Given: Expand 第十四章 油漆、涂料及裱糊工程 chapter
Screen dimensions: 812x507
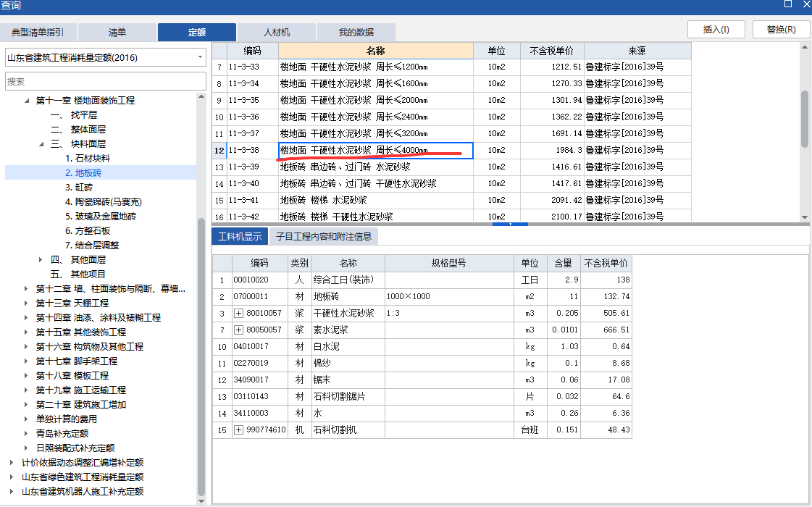Looking at the screenshot, I should click(x=26, y=317).
